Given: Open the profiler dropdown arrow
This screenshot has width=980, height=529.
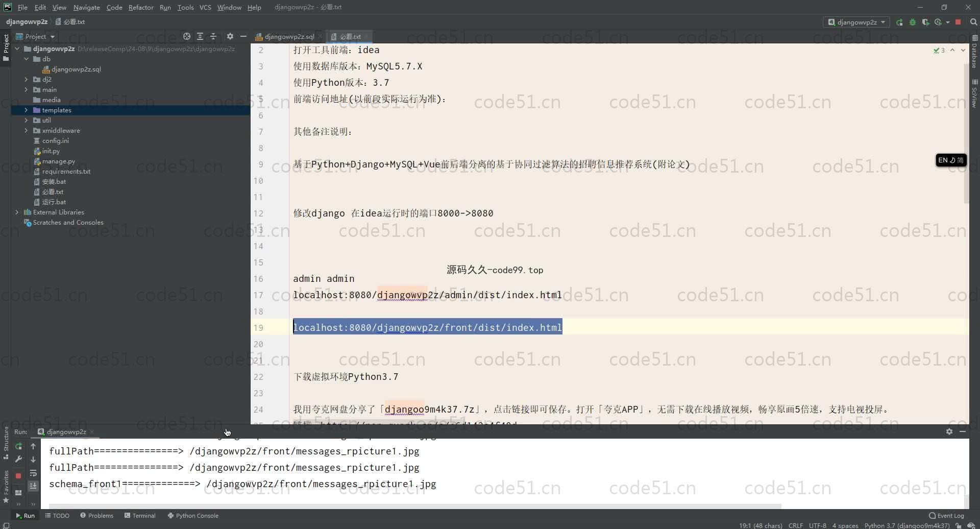Looking at the screenshot, I should coord(947,22).
